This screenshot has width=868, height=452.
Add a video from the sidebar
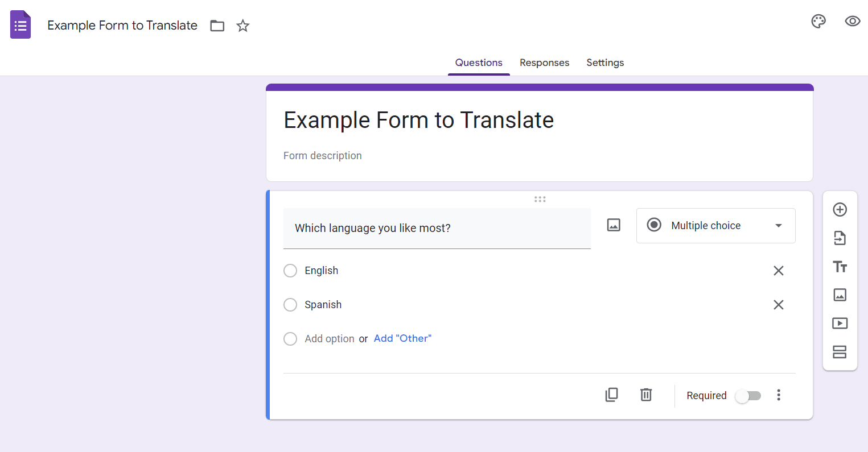(x=840, y=323)
